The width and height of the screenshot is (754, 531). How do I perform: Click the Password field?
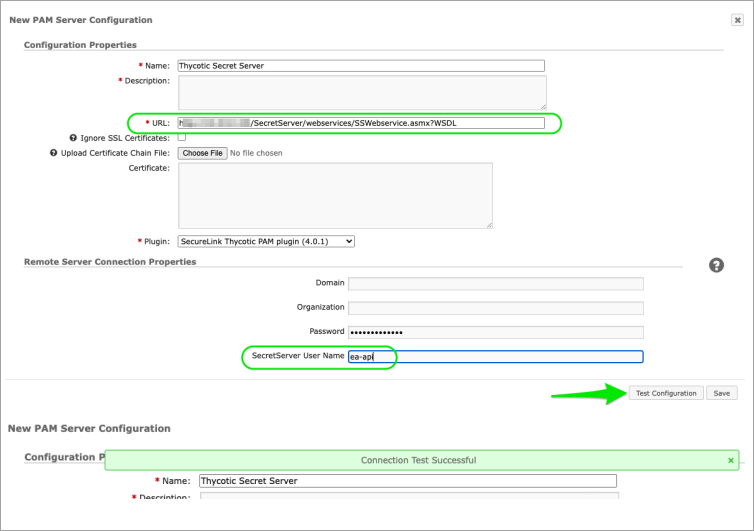point(495,332)
